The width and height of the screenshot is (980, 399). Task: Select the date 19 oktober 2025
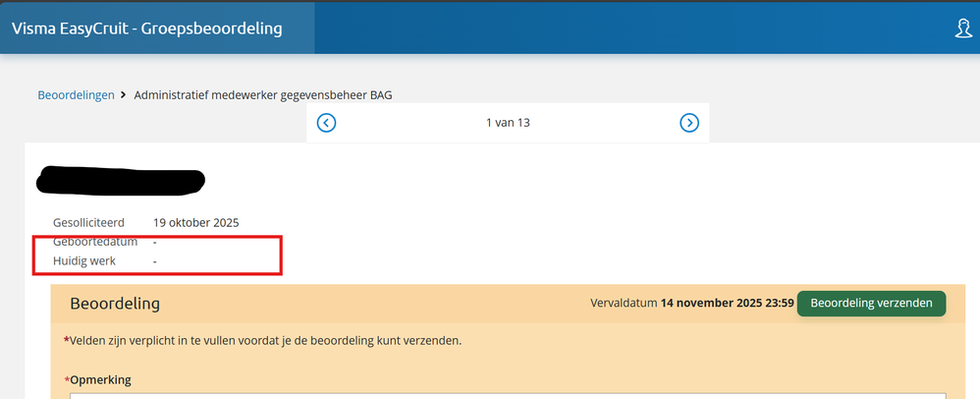point(195,223)
